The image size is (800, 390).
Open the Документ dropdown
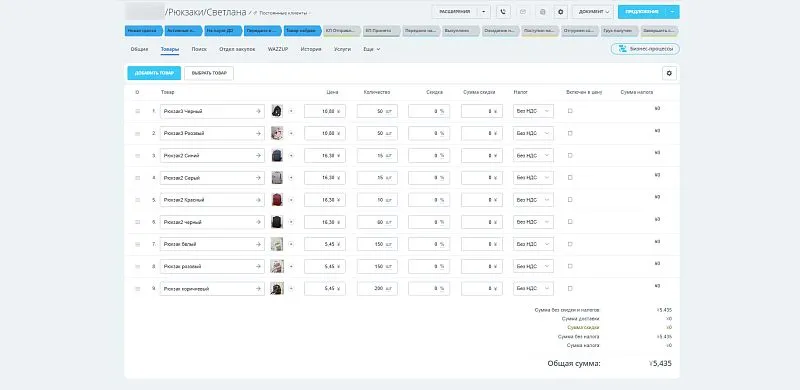592,12
